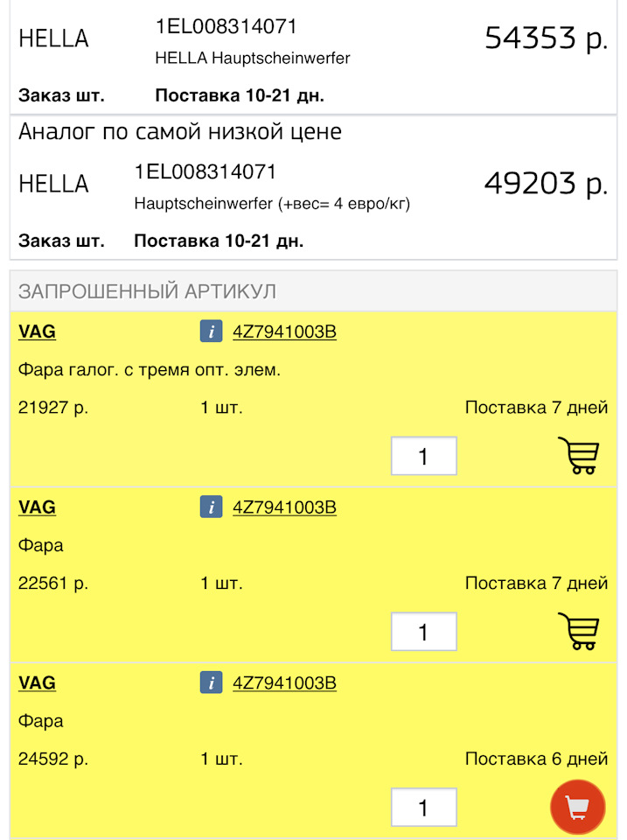This screenshot has height=840, width=627.
Task: Open info icon for the 24592 р. offer
Action: click(x=211, y=682)
